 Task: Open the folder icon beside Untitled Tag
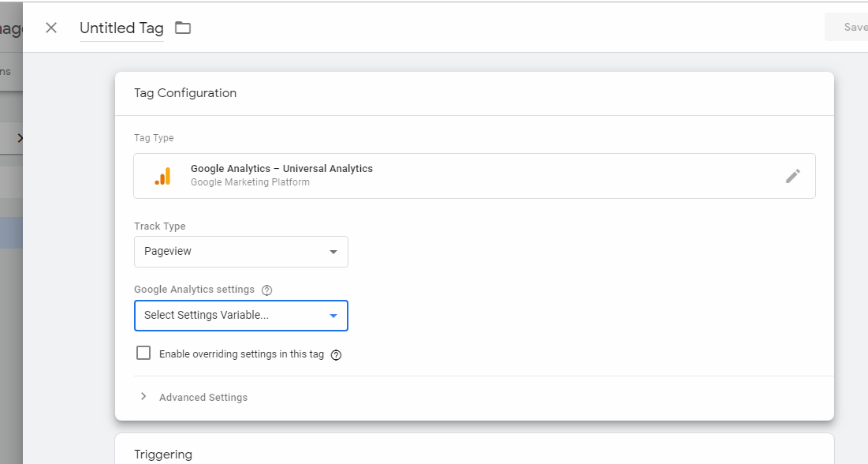(x=183, y=28)
